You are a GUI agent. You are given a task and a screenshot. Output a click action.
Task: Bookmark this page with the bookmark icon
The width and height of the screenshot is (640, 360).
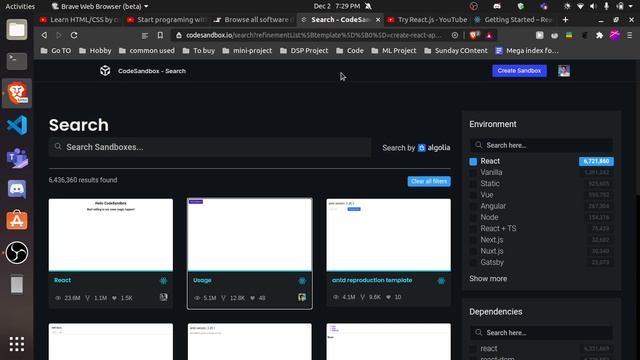(160, 36)
